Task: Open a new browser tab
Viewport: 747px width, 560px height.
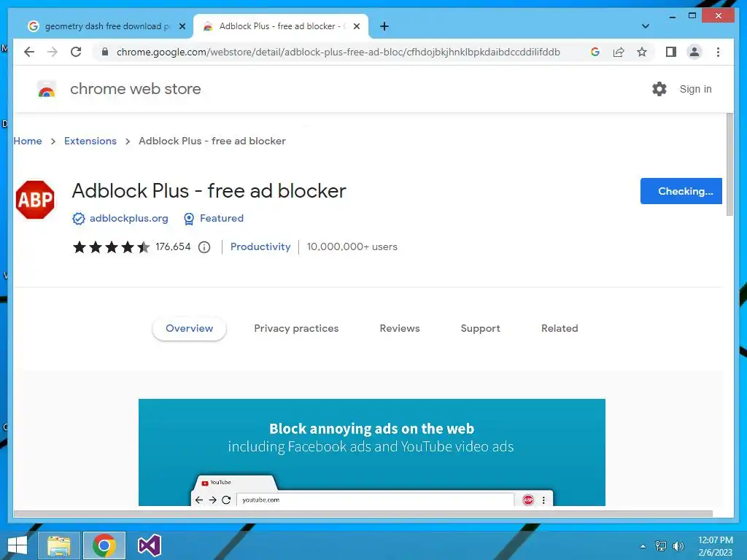Action: click(x=384, y=26)
